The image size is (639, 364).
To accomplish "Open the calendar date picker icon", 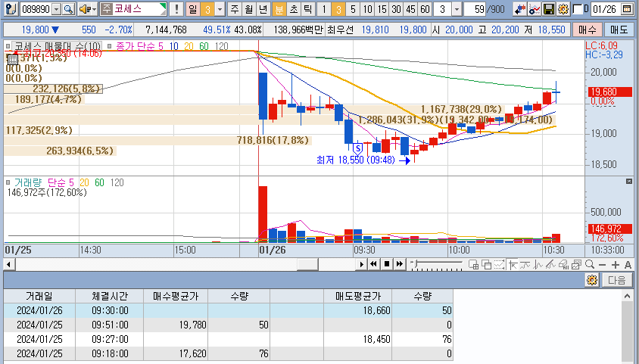I will coord(627,9).
